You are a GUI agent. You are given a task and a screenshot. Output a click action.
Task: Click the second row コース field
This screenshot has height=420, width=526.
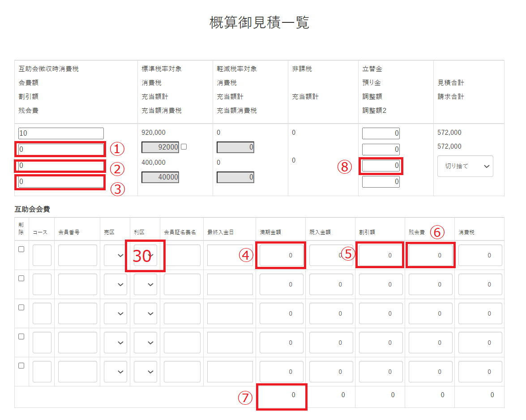click(42, 284)
